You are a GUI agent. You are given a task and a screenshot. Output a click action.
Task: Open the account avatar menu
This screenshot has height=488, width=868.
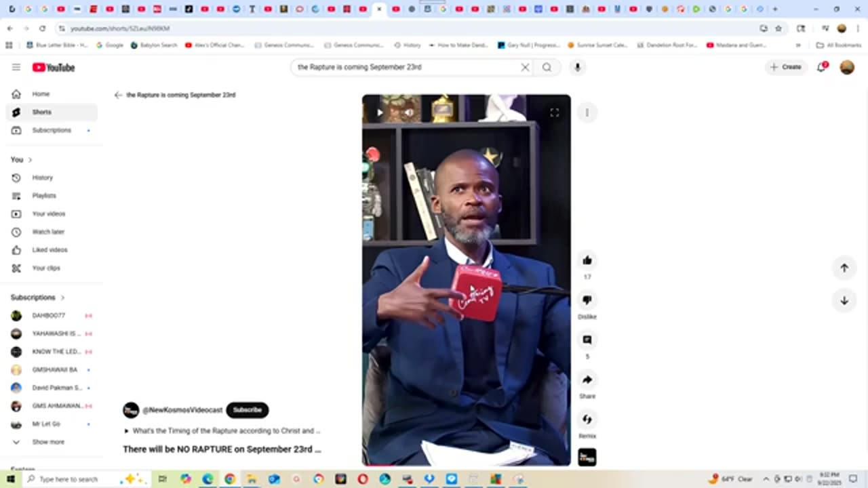coord(847,67)
